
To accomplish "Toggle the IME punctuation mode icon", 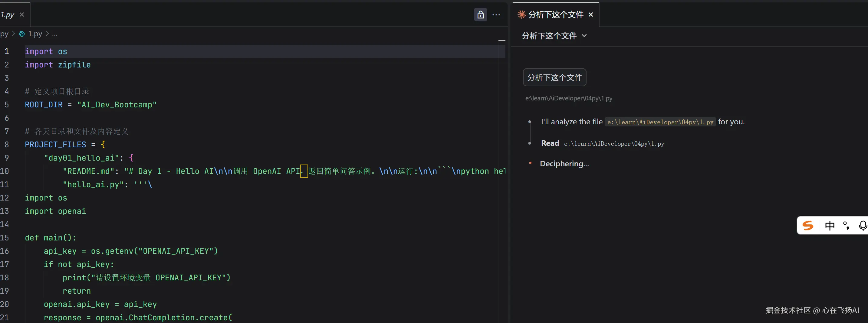I will coord(846,225).
